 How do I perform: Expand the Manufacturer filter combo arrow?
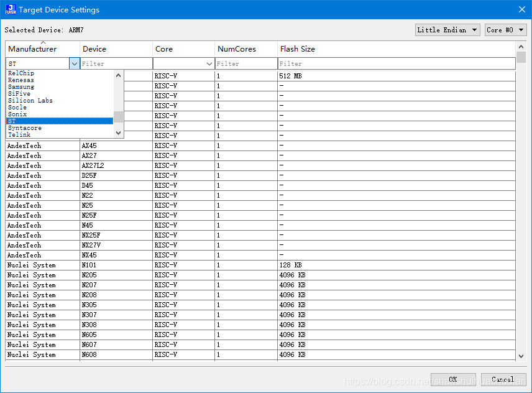(75, 63)
